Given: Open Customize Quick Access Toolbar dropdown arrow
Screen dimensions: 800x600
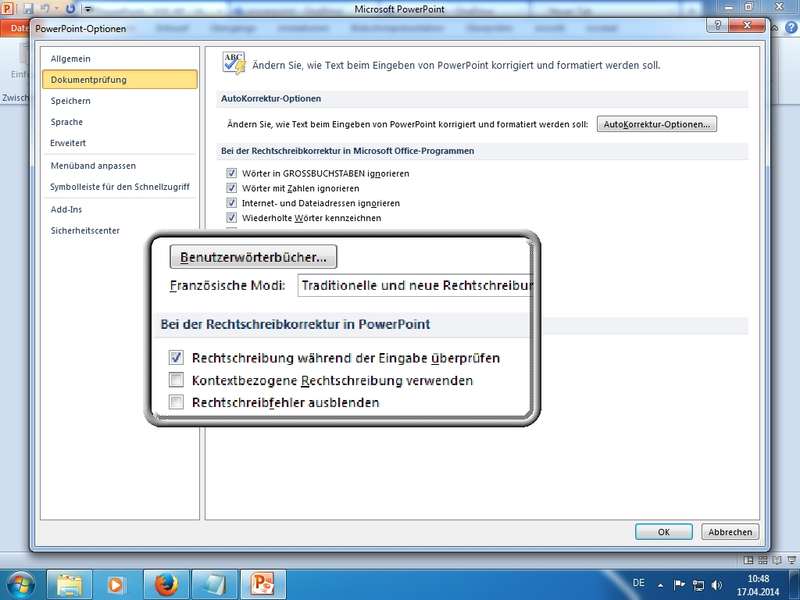Looking at the screenshot, I should [x=88, y=9].
